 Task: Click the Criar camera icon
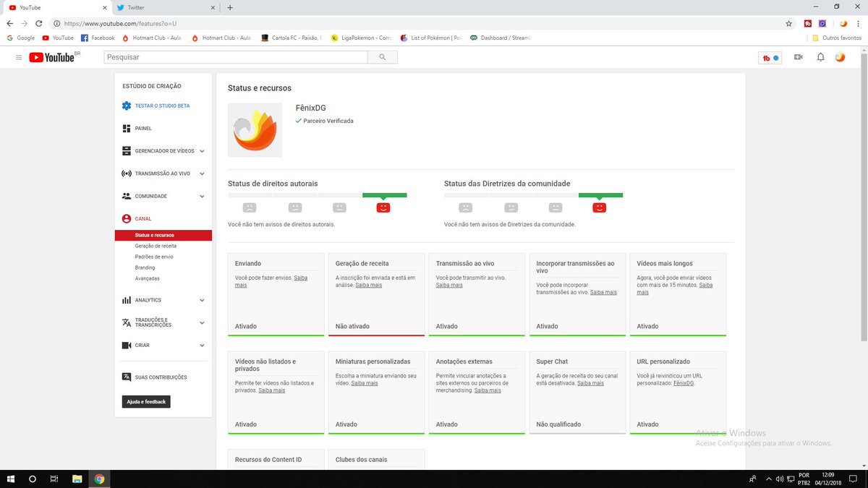click(x=127, y=345)
